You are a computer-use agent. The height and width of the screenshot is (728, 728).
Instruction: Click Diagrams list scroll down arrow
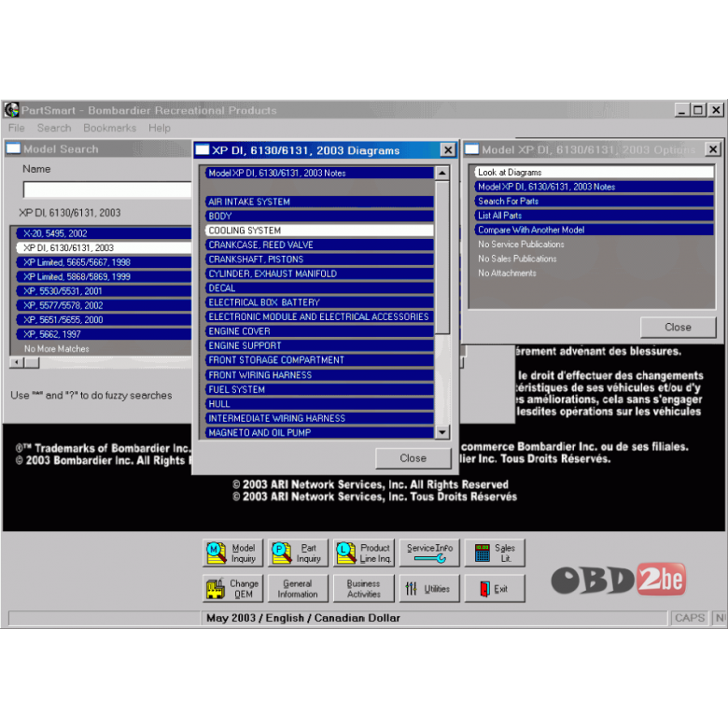pyautogui.click(x=442, y=432)
